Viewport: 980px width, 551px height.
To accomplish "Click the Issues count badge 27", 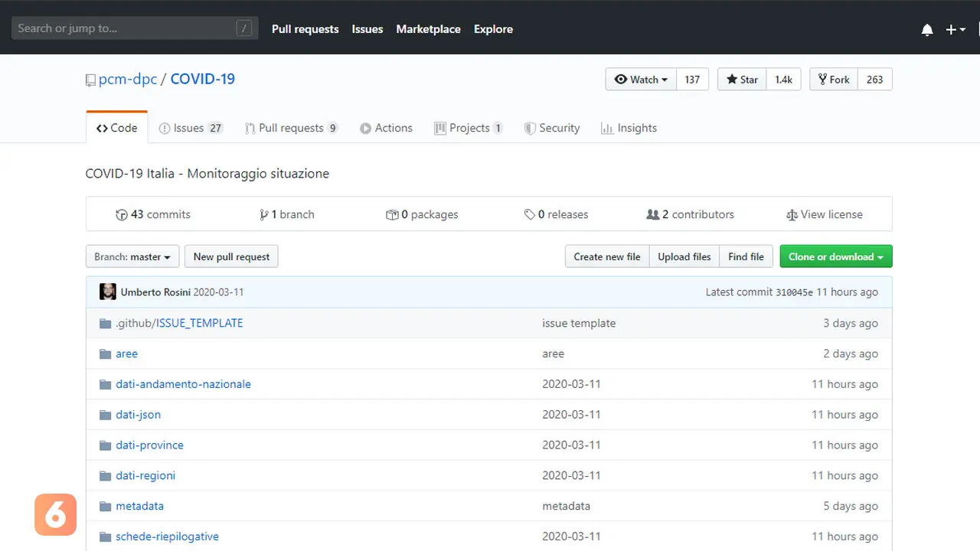I will [x=215, y=128].
